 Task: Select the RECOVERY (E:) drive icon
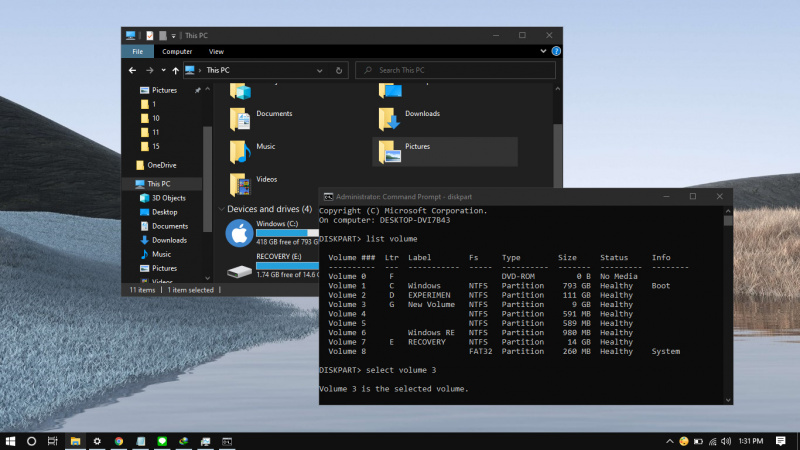click(239, 271)
